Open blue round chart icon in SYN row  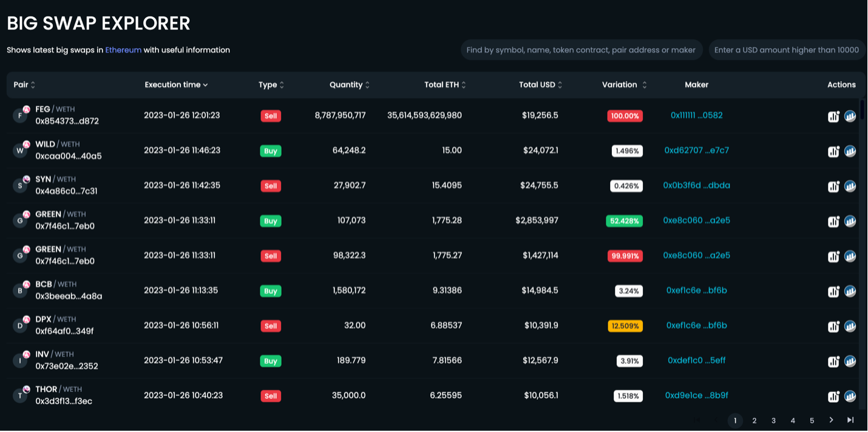click(x=850, y=186)
